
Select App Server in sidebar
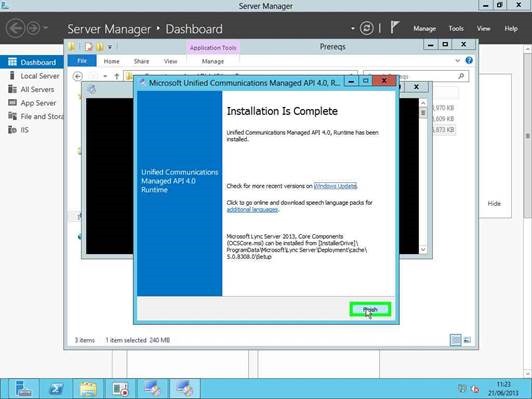coord(38,103)
